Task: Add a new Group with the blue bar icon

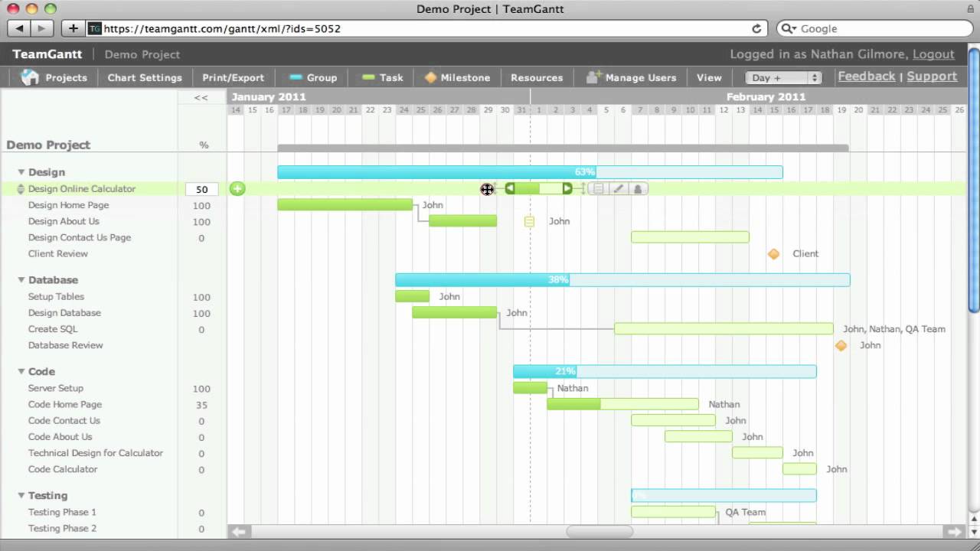Action: pyautogui.click(x=313, y=77)
